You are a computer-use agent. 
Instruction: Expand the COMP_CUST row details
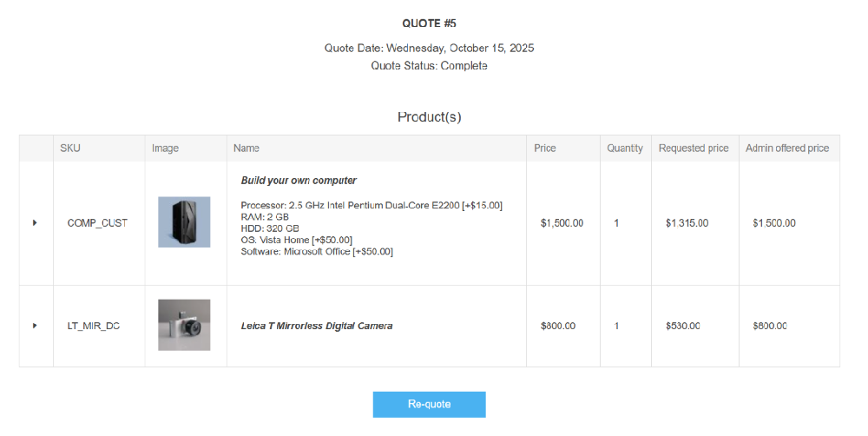click(x=35, y=223)
